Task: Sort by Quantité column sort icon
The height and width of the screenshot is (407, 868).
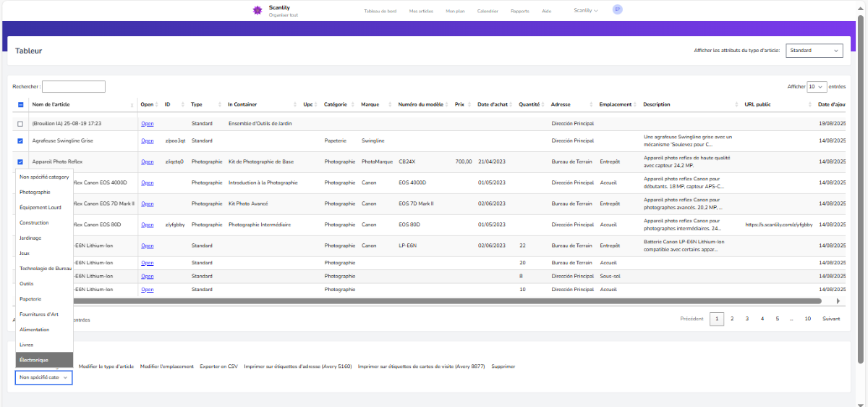Action: tap(543, 105)
